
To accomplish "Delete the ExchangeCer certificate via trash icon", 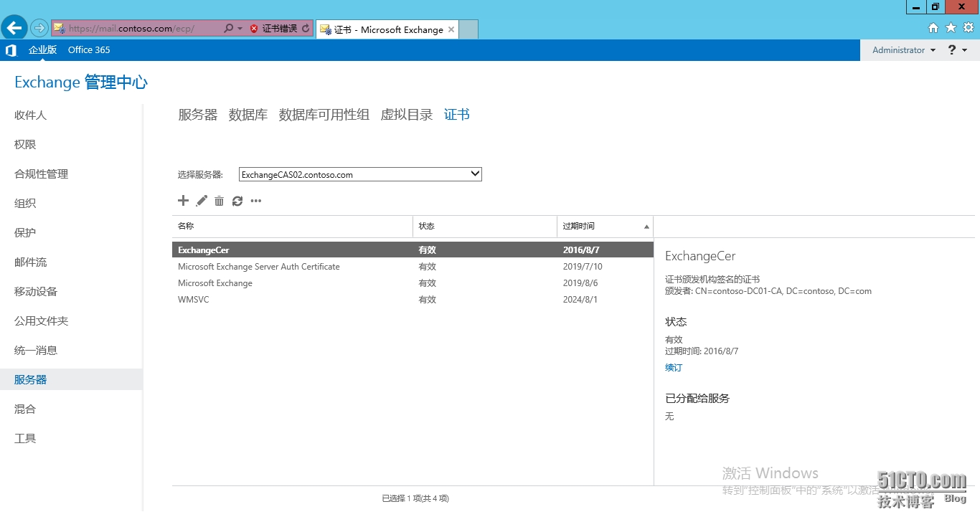I will coord(219,201).
